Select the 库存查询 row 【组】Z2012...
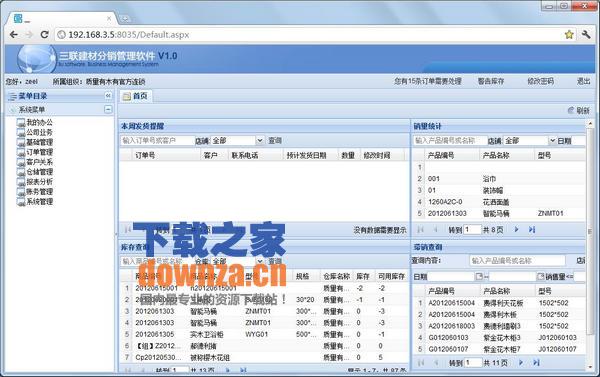Viewport: 600px width, 377px height. (264, 346)
